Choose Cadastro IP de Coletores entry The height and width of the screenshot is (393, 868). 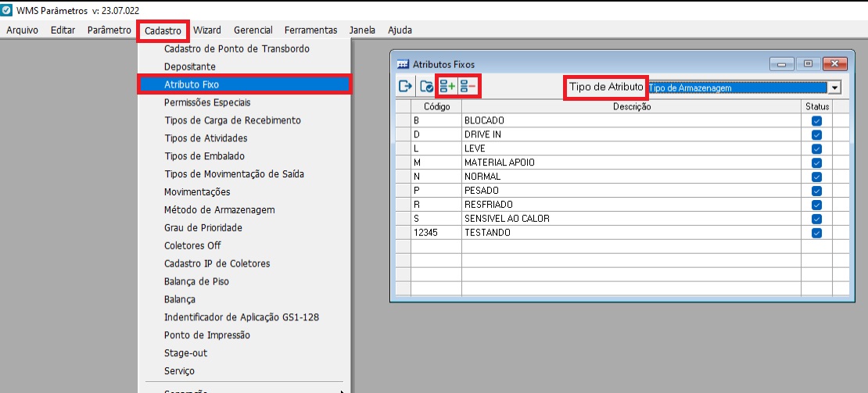click(x=243, y=263)
